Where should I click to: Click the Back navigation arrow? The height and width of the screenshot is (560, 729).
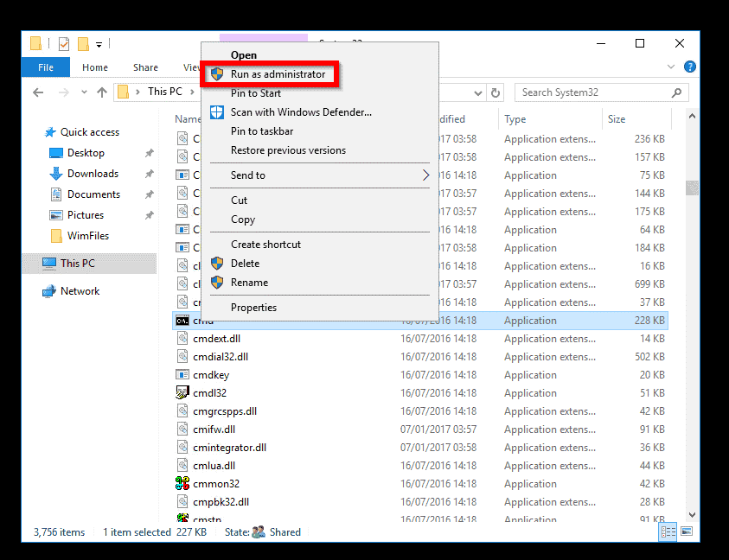point(38,92)
